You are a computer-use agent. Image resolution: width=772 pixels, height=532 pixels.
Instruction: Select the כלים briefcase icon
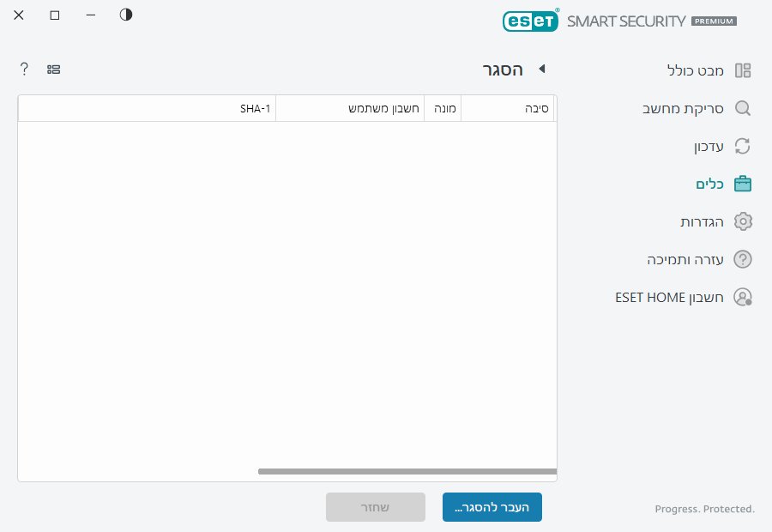(x=743, y=184)
